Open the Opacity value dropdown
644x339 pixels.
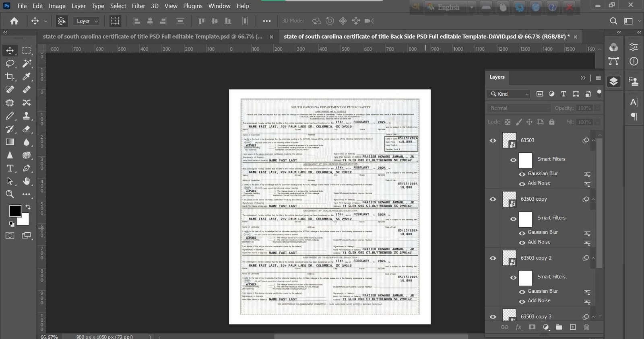point(597,108)
